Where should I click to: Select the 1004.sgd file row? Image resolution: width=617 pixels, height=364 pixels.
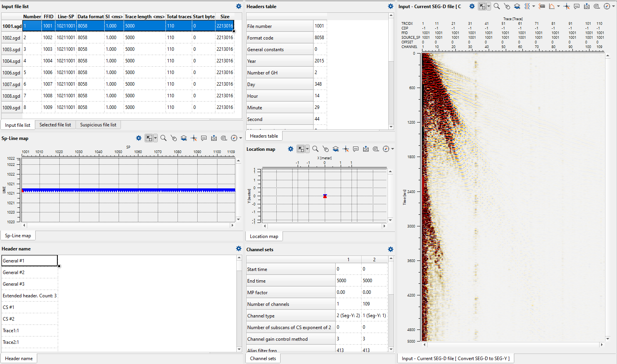(x=12, y=61)
